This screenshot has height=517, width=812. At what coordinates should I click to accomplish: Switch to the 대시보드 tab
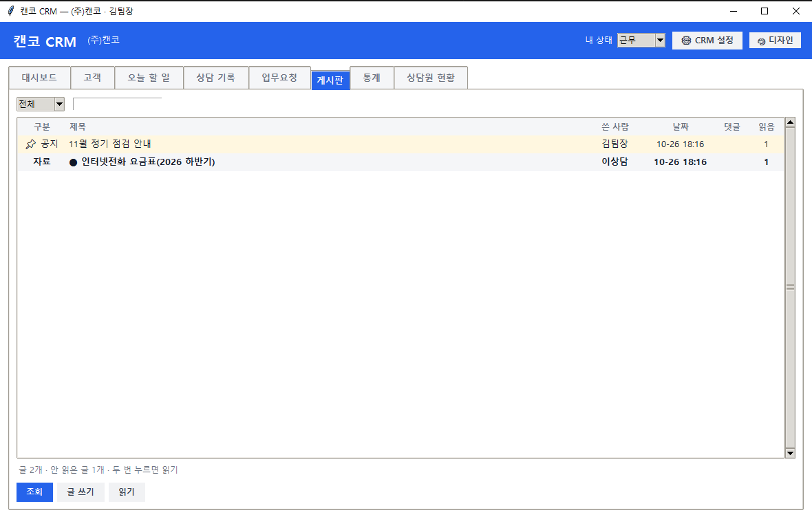click(x=39, y=78)
